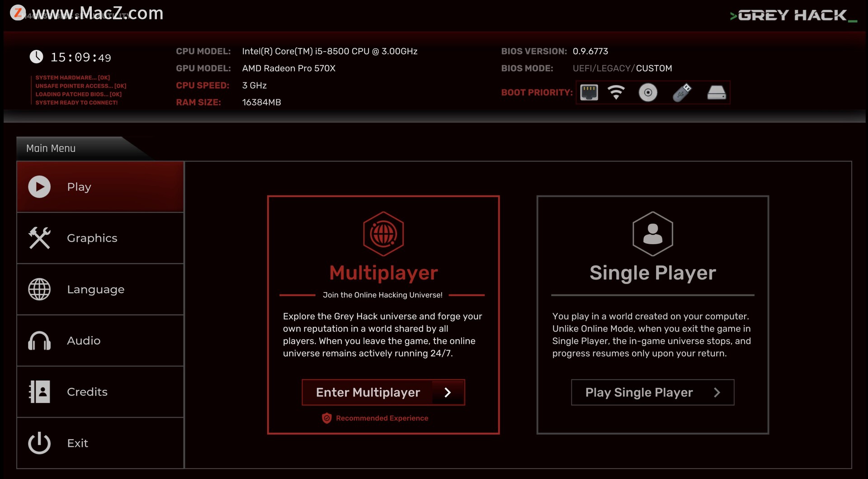Click the Play triangle icon in sidebar
Screen dimensions: 868x479
click(x=39, y=187)
